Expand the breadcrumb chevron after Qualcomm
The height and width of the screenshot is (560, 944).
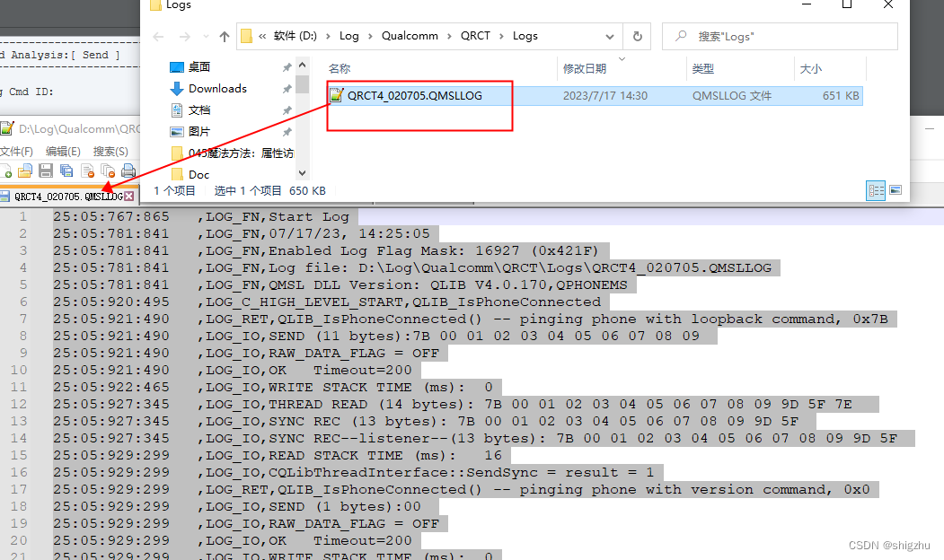[x=450, y=36]
